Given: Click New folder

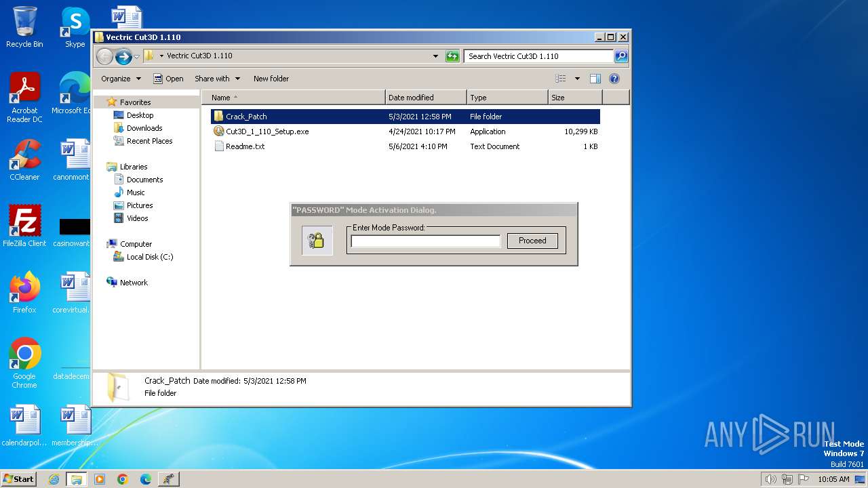Looking at the screenshot, I should point(271,79).
